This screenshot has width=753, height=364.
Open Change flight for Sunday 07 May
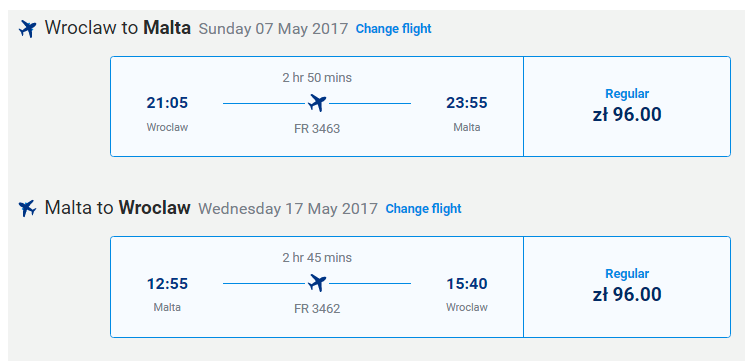[393, 29]
